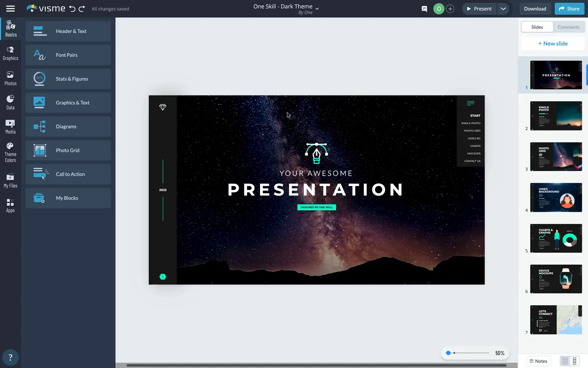This screenshot has width=588, height=368.
Task: Click the New slide button
Action: [x=553, y=43]
